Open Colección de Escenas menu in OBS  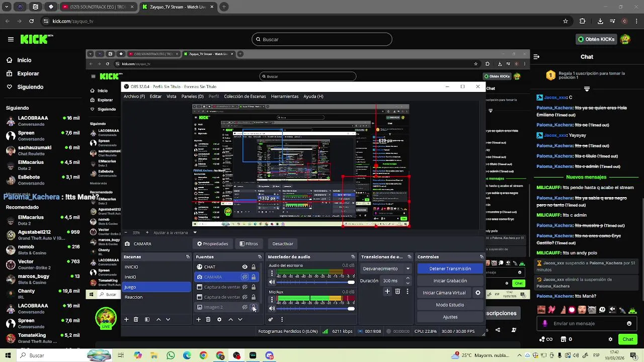(x=245, y=96)
